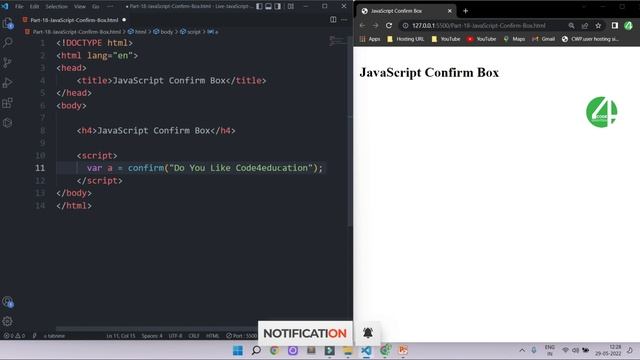
Task: View site information icon in address bar
Action: pos(405,25)
